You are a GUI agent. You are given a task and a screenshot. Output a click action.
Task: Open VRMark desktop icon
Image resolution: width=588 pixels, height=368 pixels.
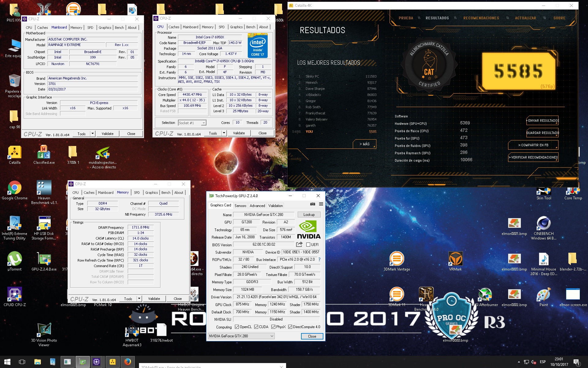(x=455, y=262)
